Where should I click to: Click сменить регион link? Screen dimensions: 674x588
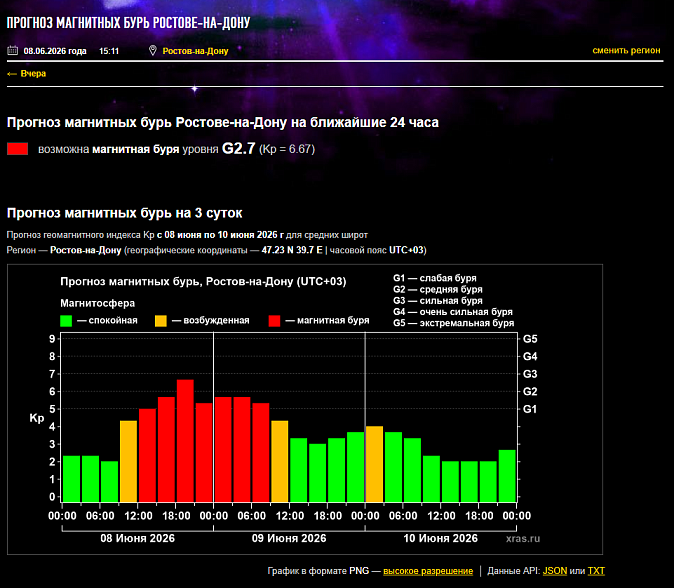click(x=626, y=50)
